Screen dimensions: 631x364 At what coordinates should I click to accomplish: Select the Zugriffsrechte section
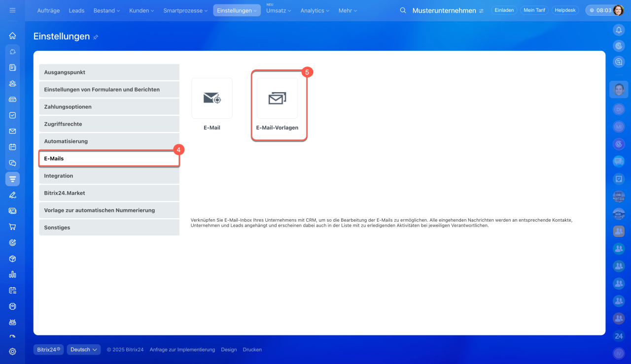pos(109,124)
